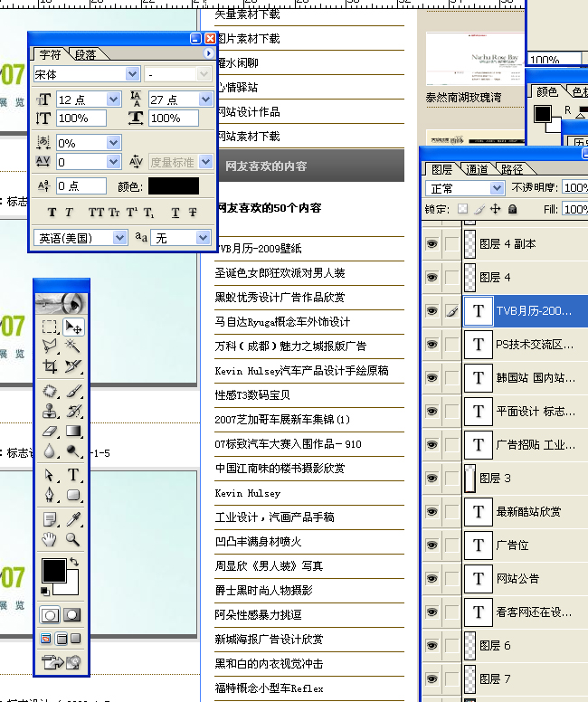Select the Healing Brush tool
Image resolution: width=588 pixels, height=702 pixels.
point(50,392)
